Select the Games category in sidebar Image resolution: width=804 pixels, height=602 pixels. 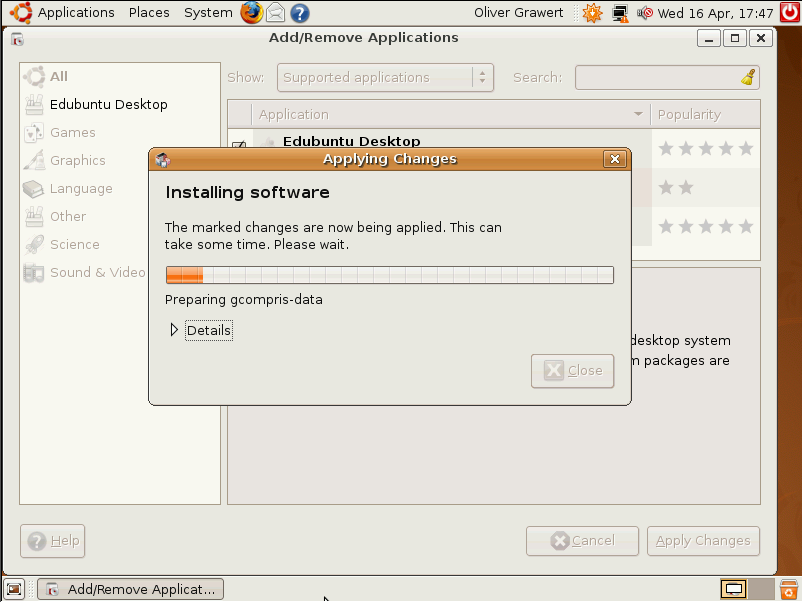(x=72, y=132)
